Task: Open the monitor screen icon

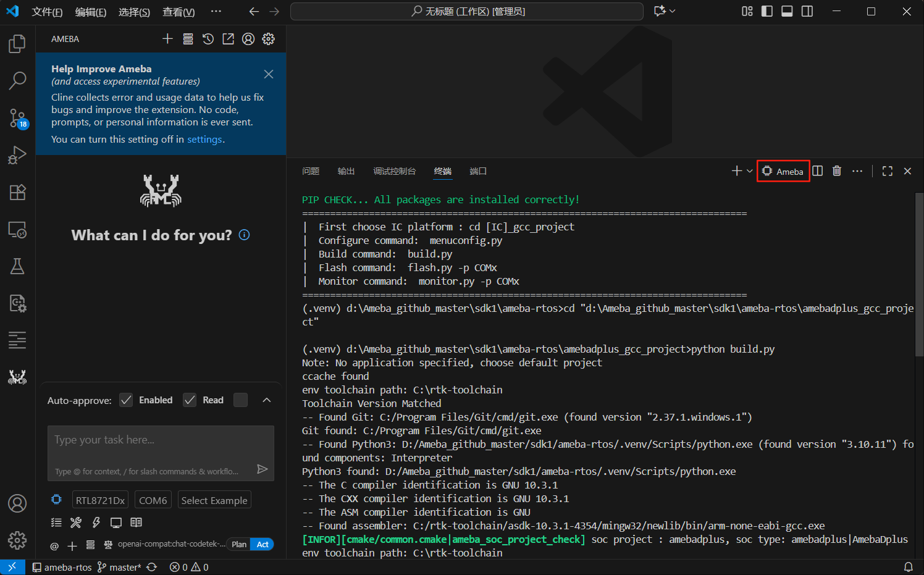Action: (x=116, y=523)
